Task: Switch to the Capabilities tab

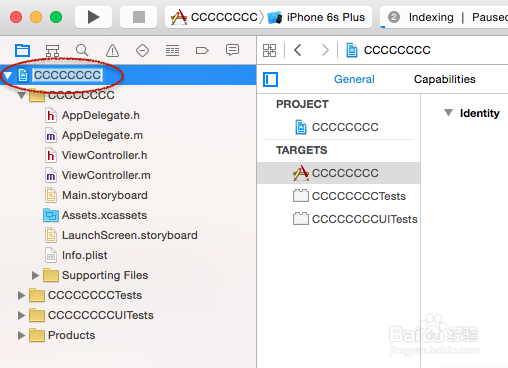Action: (x=445, y=79)
